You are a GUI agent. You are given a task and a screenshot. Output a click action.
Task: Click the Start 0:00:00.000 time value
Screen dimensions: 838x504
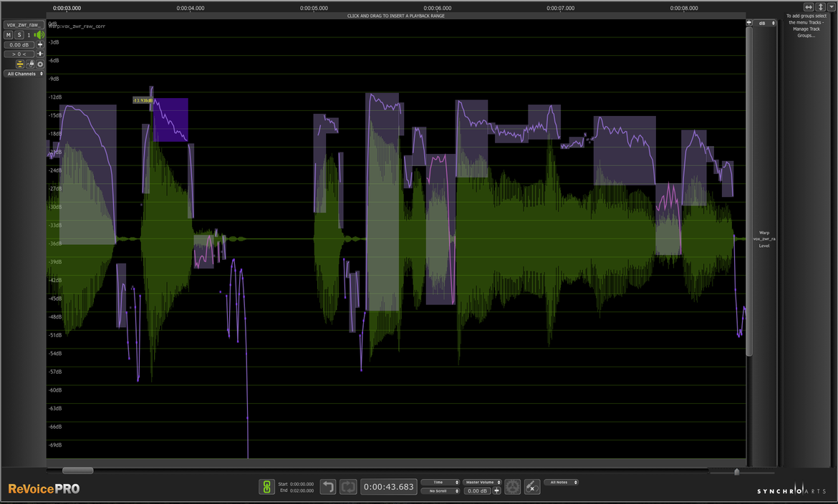coord(302,484)
